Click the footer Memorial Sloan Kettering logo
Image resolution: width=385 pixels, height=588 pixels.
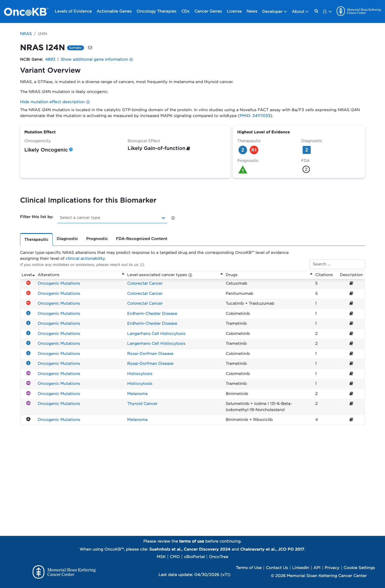pos(64,572)
